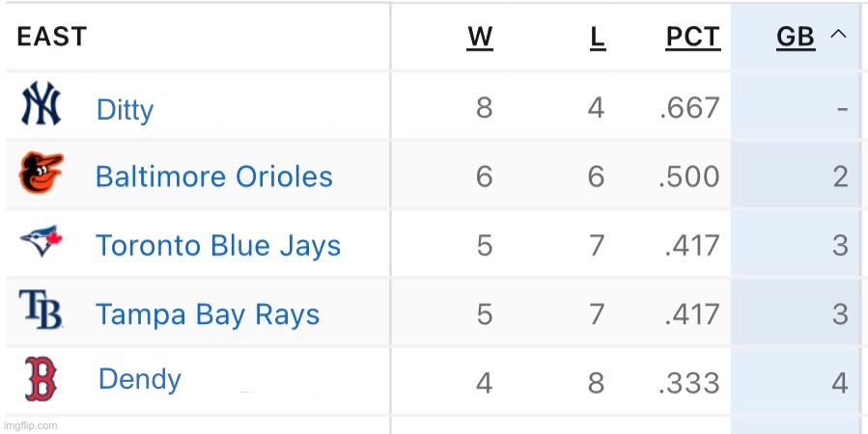Click Dendy's .333 percentage cell

(x=689, y=383)
